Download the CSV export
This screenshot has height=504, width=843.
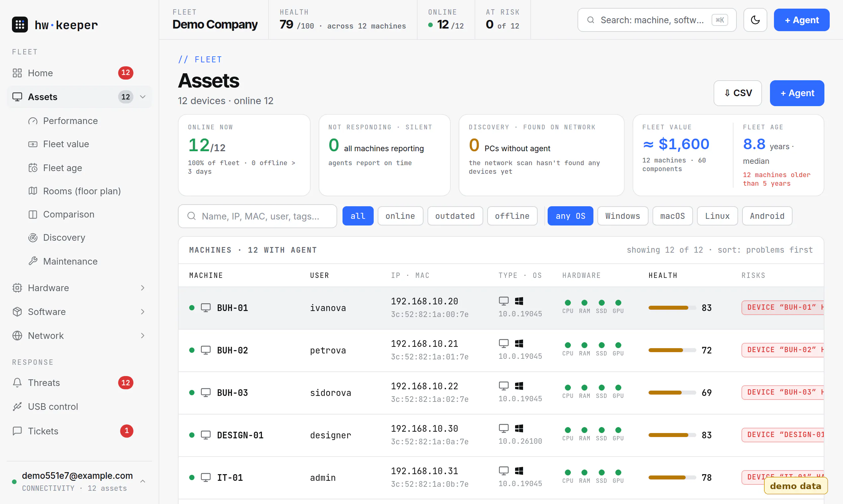[737, 93]
